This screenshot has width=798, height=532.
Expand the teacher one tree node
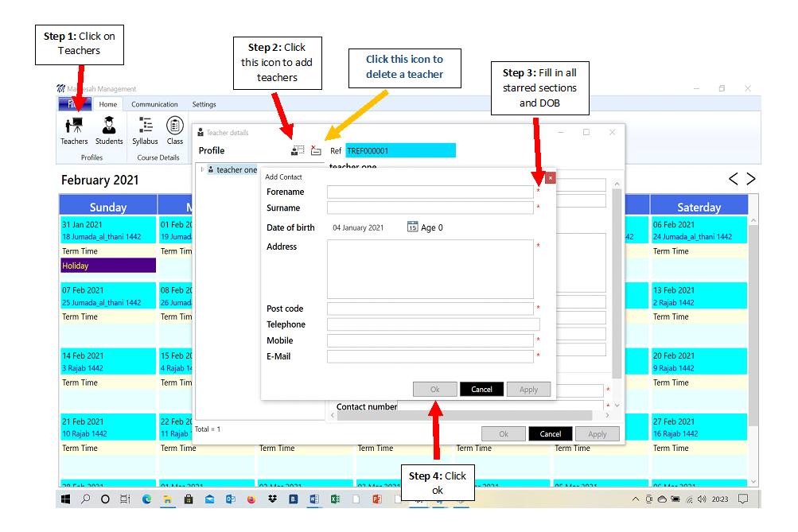pyautogui.click(x=203, y=169)
